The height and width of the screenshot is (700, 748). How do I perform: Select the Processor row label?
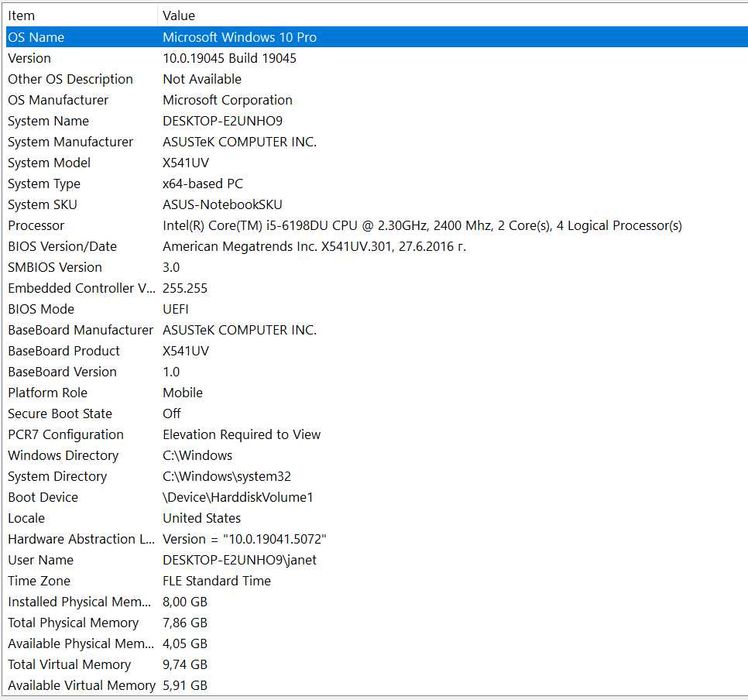point(36,226)
